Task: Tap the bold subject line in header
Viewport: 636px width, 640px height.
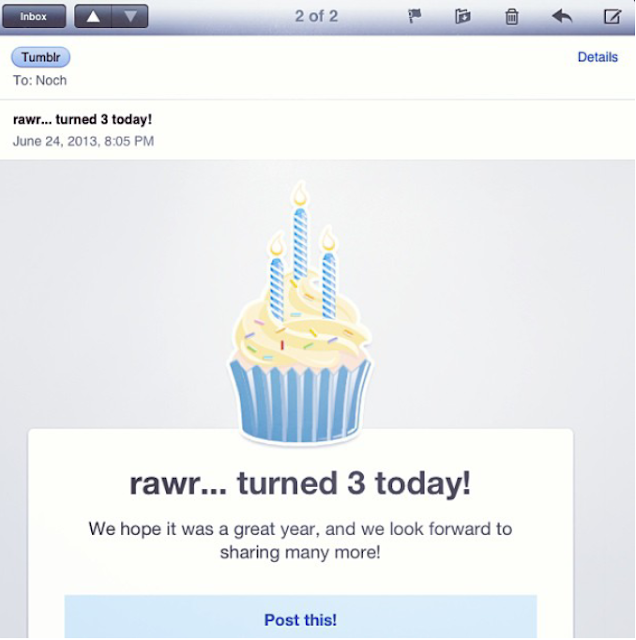Action: 83,120
